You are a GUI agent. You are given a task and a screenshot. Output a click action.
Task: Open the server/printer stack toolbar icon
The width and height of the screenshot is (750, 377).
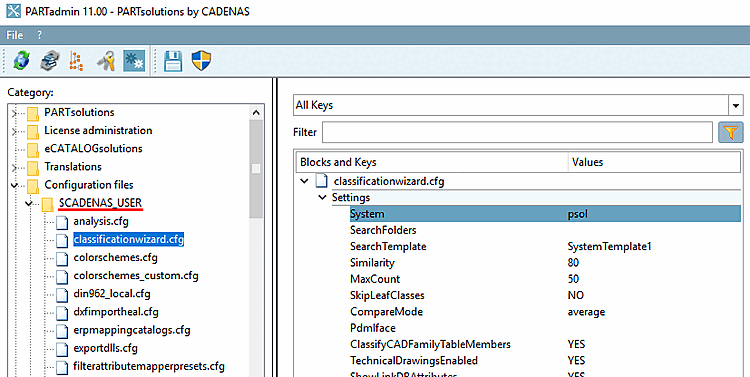coord(50,61)
